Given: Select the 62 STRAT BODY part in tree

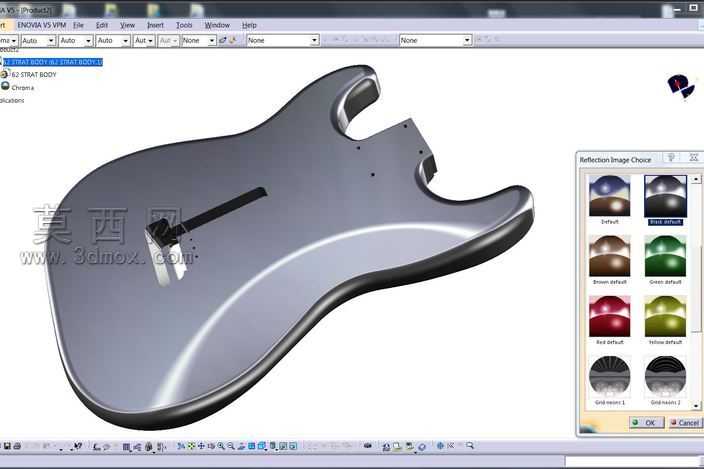Looking at the screenshot, I should click(34, 75).
